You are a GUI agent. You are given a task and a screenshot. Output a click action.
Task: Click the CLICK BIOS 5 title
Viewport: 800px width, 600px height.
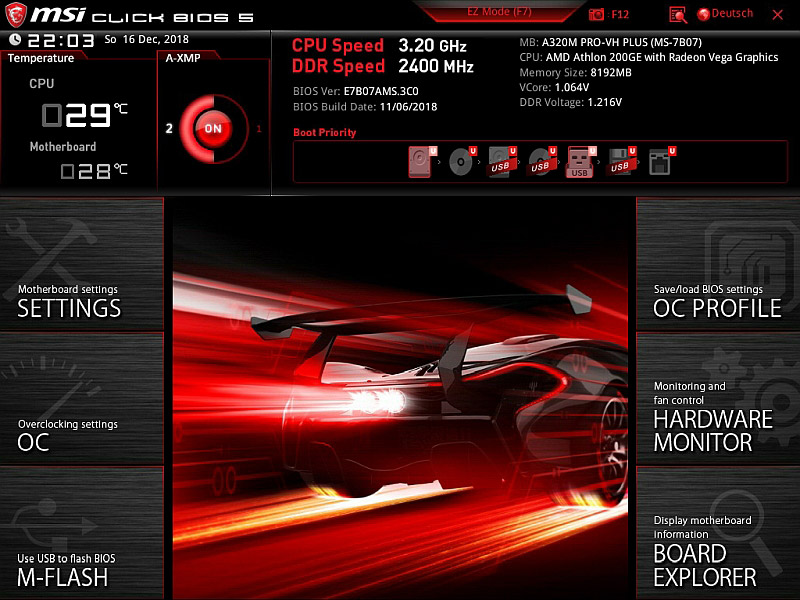(172, 18)
